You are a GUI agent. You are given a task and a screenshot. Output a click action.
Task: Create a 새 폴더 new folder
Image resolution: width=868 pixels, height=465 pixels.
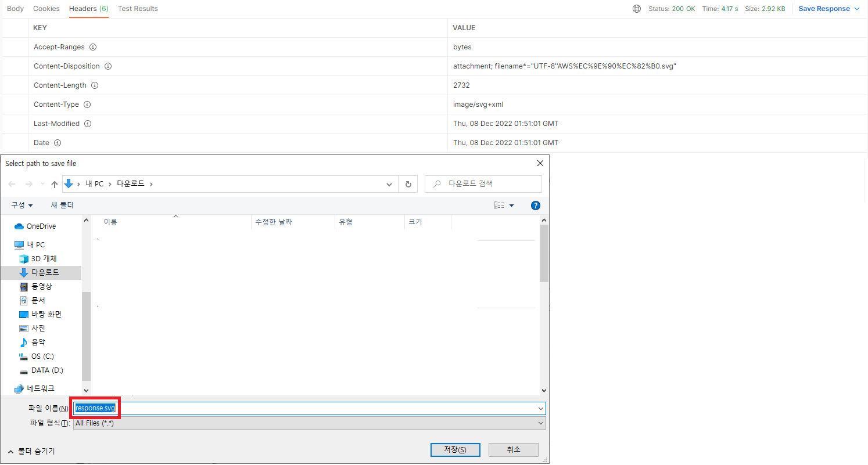point(62,205)
